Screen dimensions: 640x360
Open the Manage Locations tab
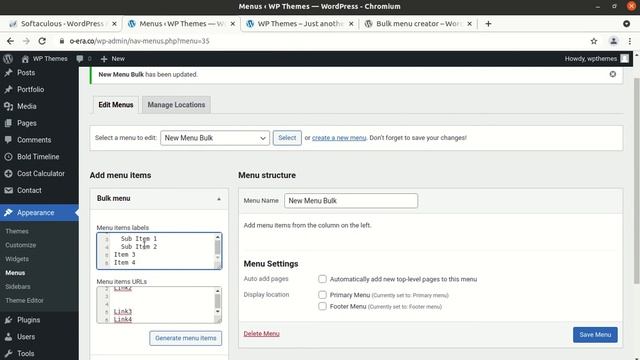click(x=176, y=105)
